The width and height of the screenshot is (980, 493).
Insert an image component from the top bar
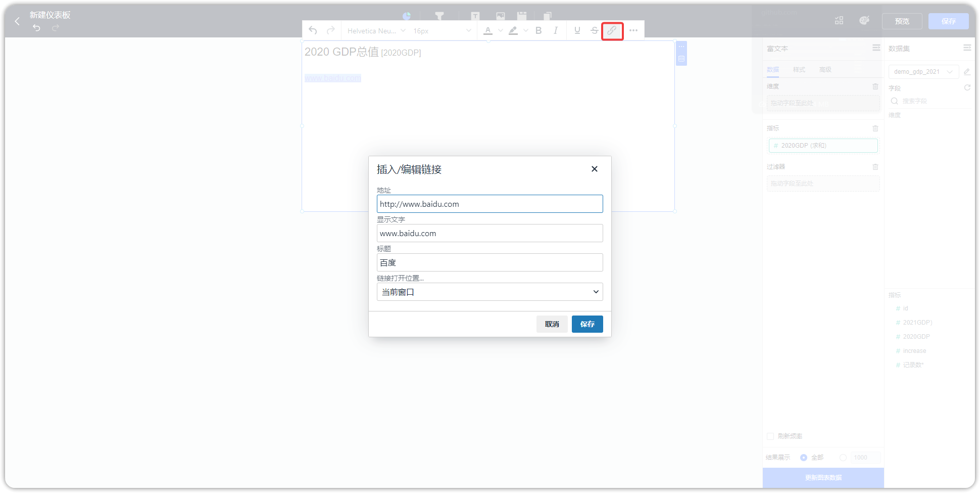501,16
